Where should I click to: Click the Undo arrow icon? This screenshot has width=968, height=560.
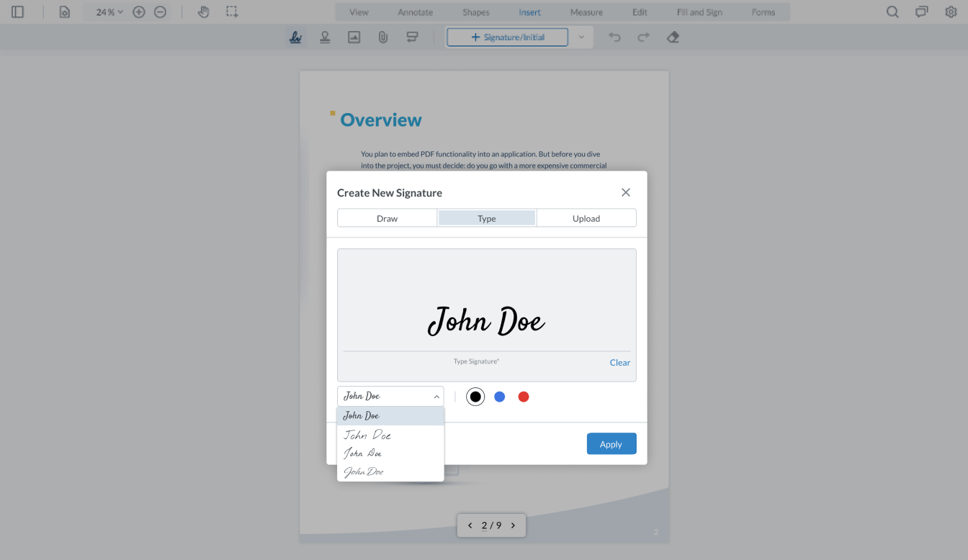click(x=614, y=37)
